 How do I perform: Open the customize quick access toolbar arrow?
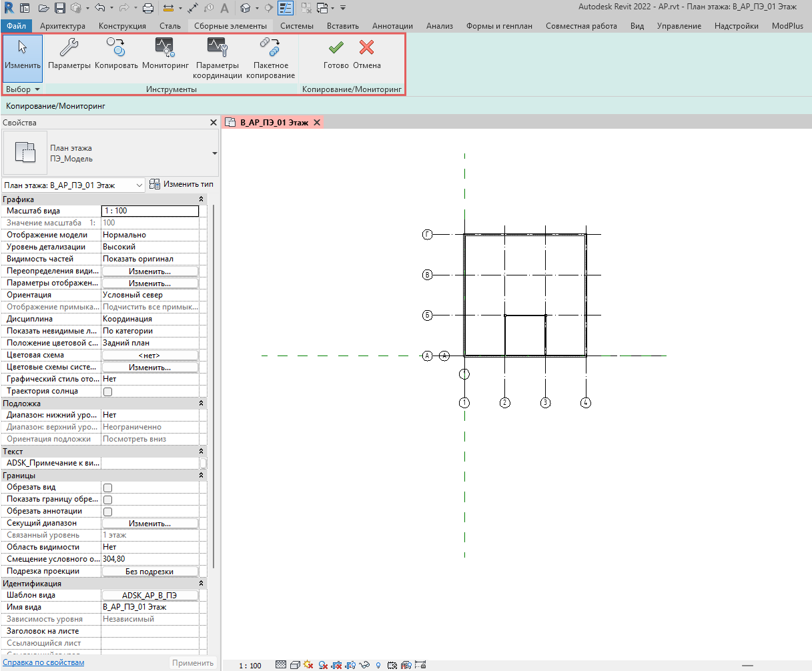tap(343, 8)
